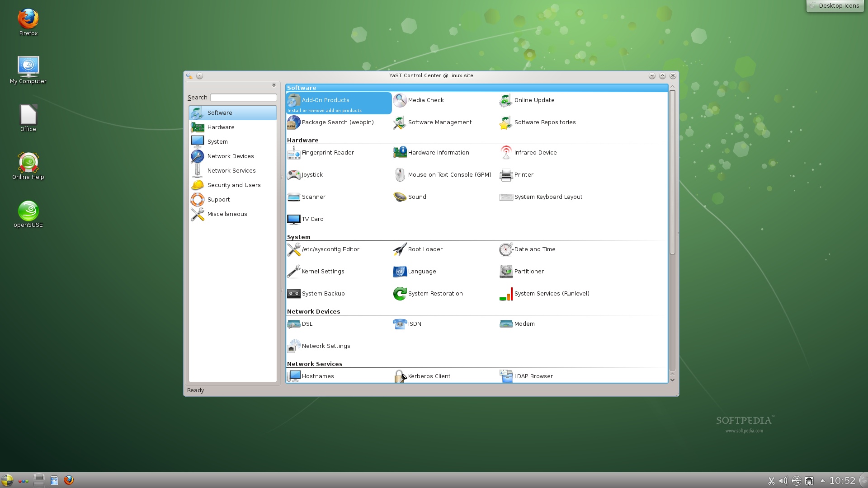Open System Backup module
The width and height of the screenshot is (868, 488).
(316, 294)
